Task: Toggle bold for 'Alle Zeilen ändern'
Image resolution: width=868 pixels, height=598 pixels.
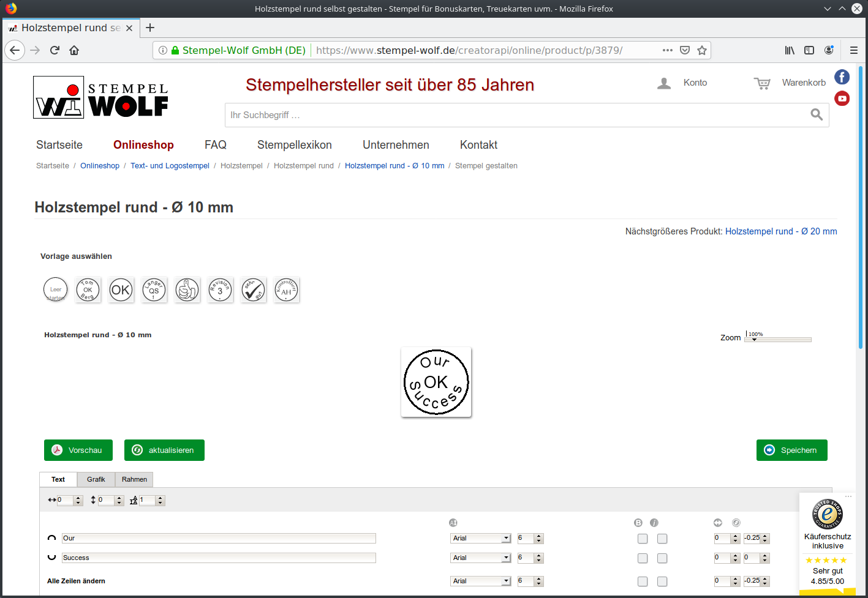Action: [x=643, y=581]
